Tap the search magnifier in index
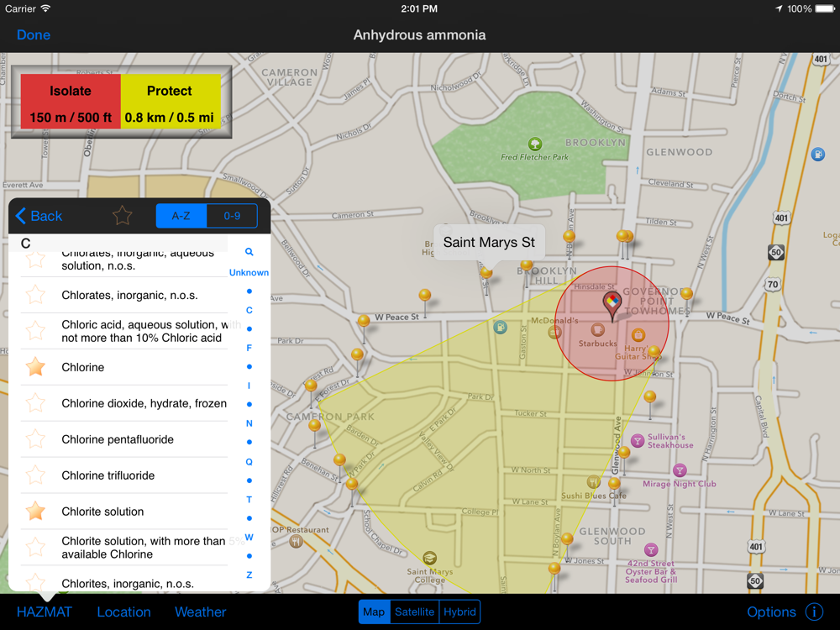Viewport: 840px width, 630px height. [x=249, y=252]
